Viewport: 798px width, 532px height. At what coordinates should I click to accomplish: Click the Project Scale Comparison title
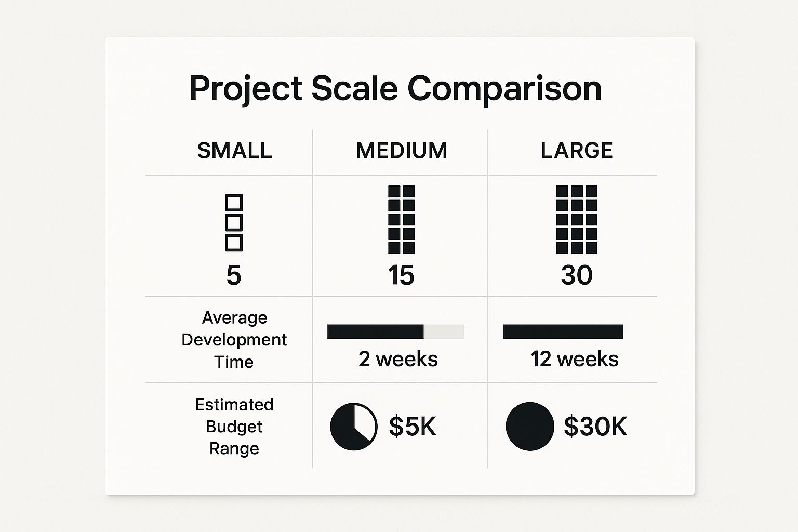point(395,88)
